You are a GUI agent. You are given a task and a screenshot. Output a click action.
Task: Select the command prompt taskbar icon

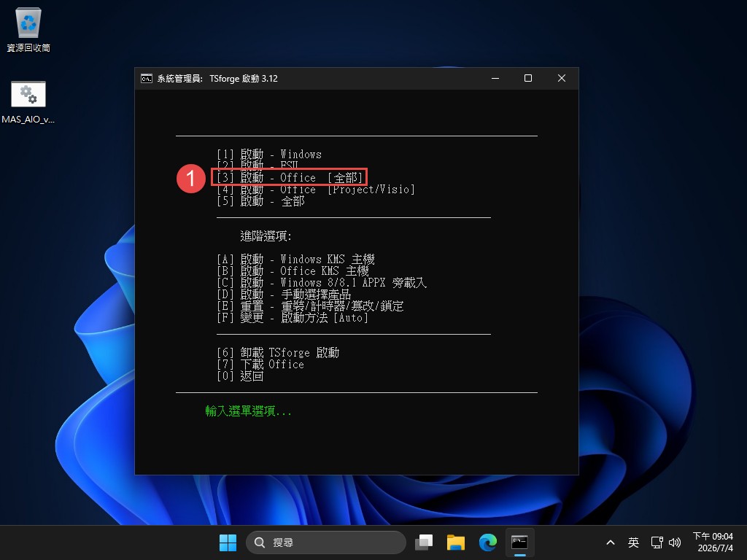(x=519, y=542)
